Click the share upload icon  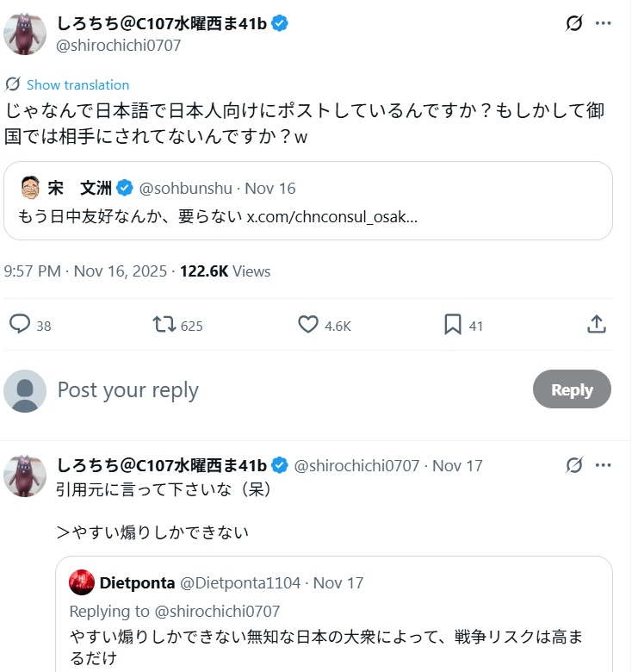597,325
